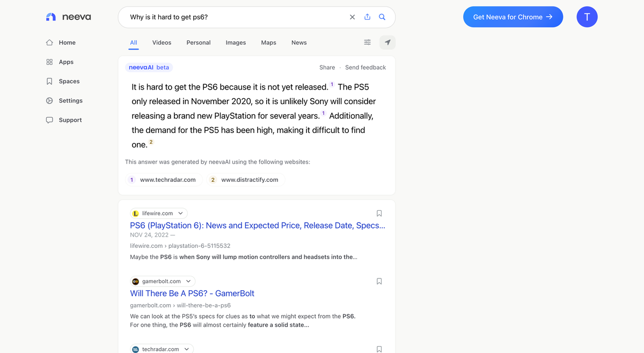Expand the gamerbolt.com source dropdown

coord(188,281)
